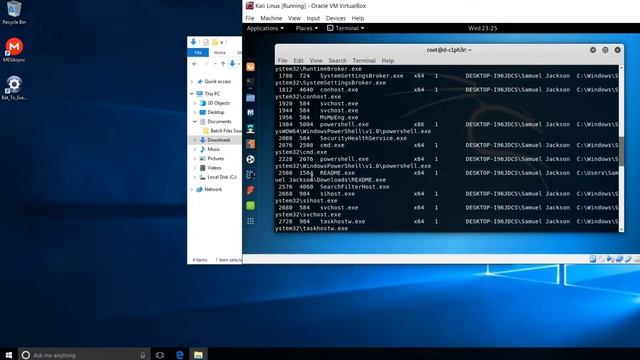Click the first VirtualBox status bar icon
Image resolution: width=640 pixels, height=360 pixels.
point(593,259)
